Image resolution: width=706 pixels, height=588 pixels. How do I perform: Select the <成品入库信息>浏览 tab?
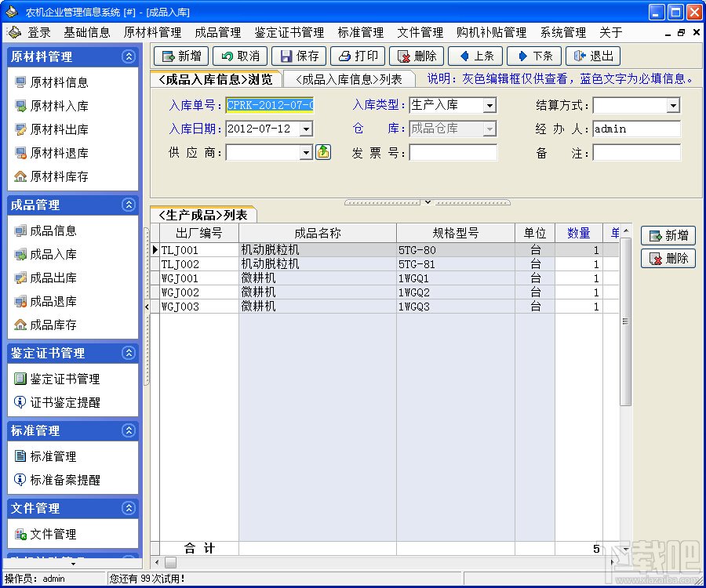point(216,79)
